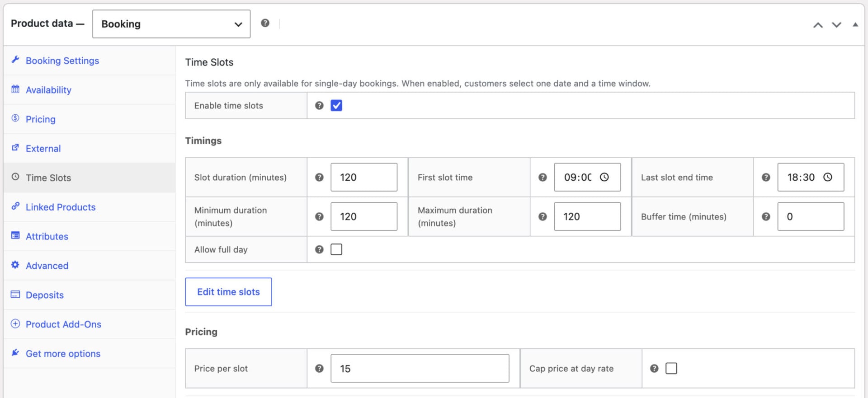Click the external link icon beside External

(x=15, y=148)
